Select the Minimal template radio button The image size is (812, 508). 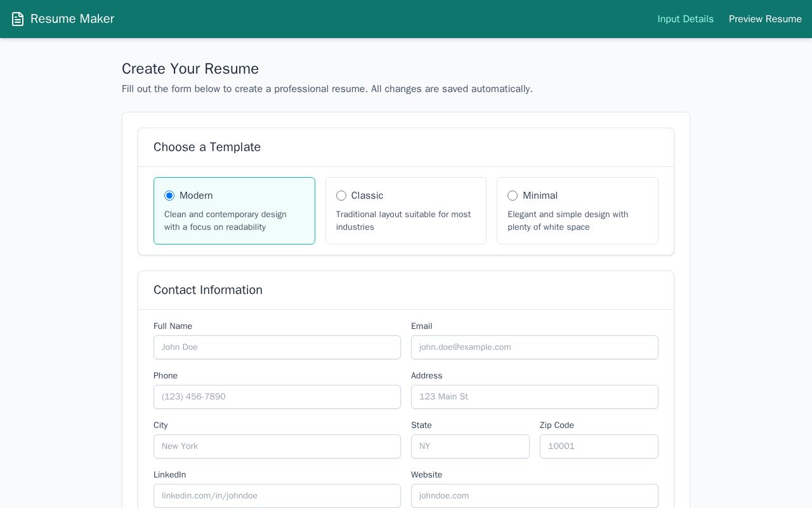click(x=513, y=196)
